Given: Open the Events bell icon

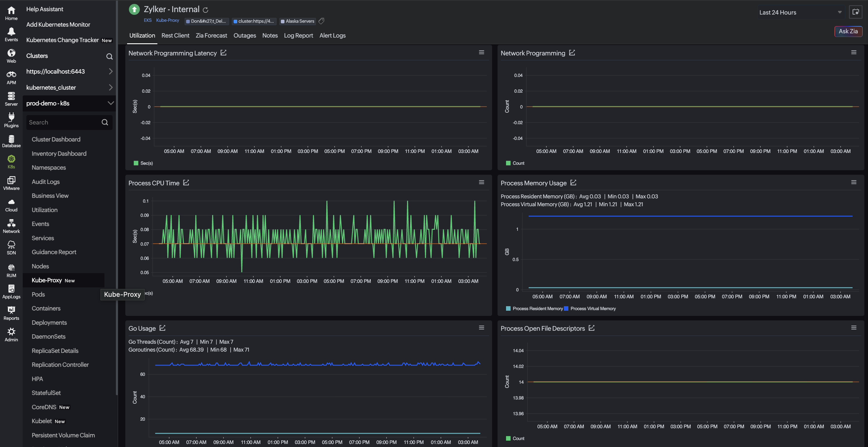Looking at the screenshot, I should pyautogui.click(x=11, y=31).
